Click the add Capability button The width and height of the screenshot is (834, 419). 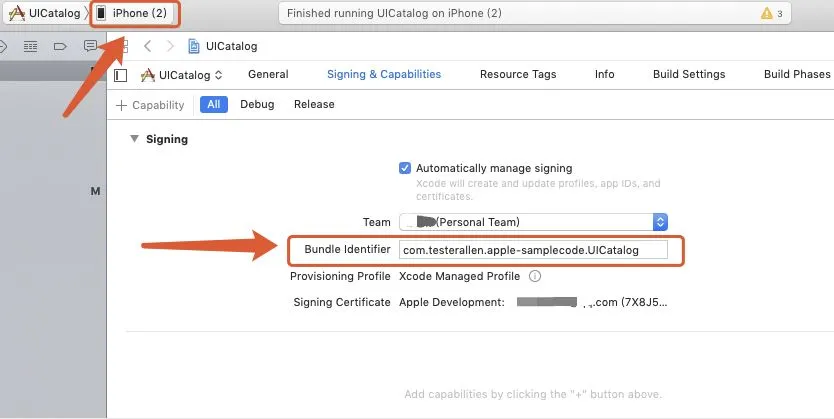(x=150, y=105)
